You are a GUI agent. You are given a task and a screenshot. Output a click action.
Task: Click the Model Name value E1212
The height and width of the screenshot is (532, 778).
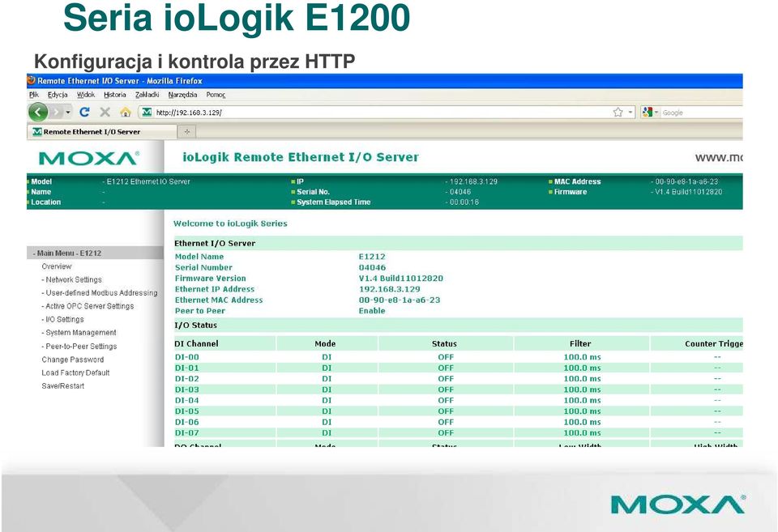[x=372, y=257]
